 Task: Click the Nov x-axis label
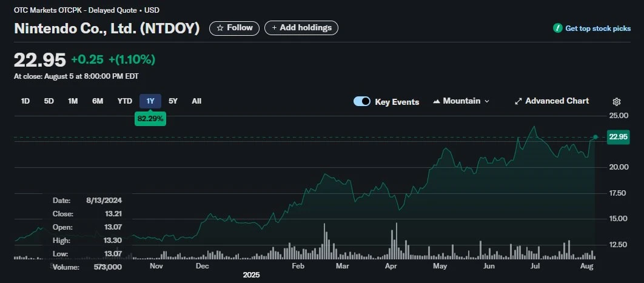click(156, 266)
